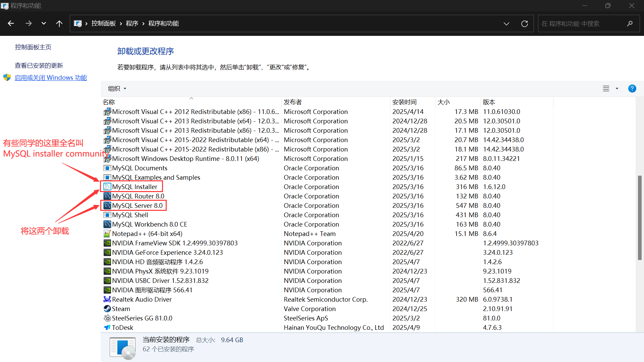Click the Back navigation arrow
The image size is (644, 362).
click(11, 23)
